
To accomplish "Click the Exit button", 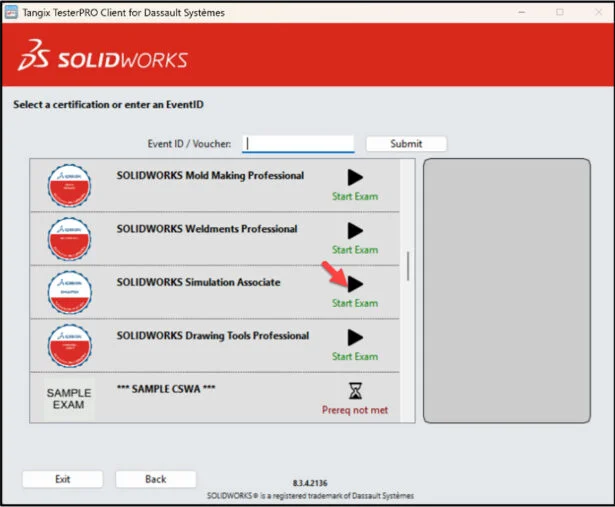I will (x=62, y=479).
